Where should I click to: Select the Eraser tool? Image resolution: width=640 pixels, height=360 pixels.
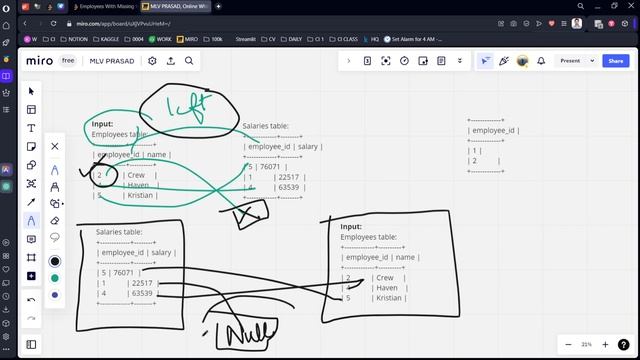(55, 221)
